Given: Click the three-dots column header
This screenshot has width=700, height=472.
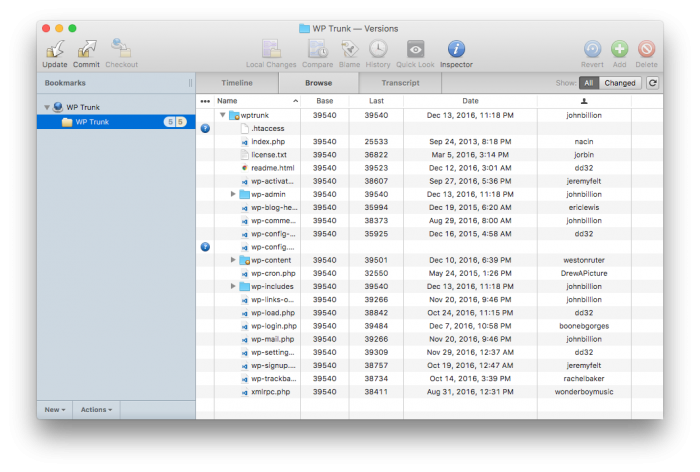Looking at the screenshot, I should pyautogui.click(x=205, y=101).
